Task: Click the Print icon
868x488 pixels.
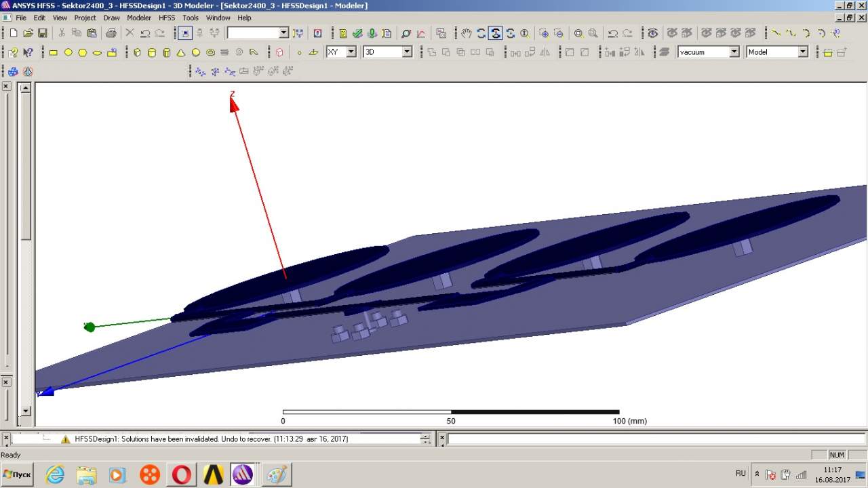Action: pos(111,33)
